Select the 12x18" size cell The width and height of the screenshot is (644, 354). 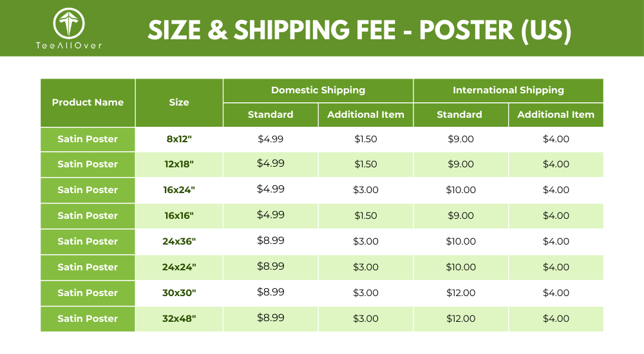coord(179,164)
